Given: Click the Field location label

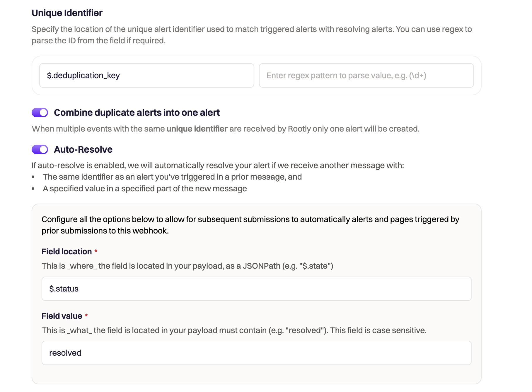Looking at the screenshot, I should pos(67,251).
